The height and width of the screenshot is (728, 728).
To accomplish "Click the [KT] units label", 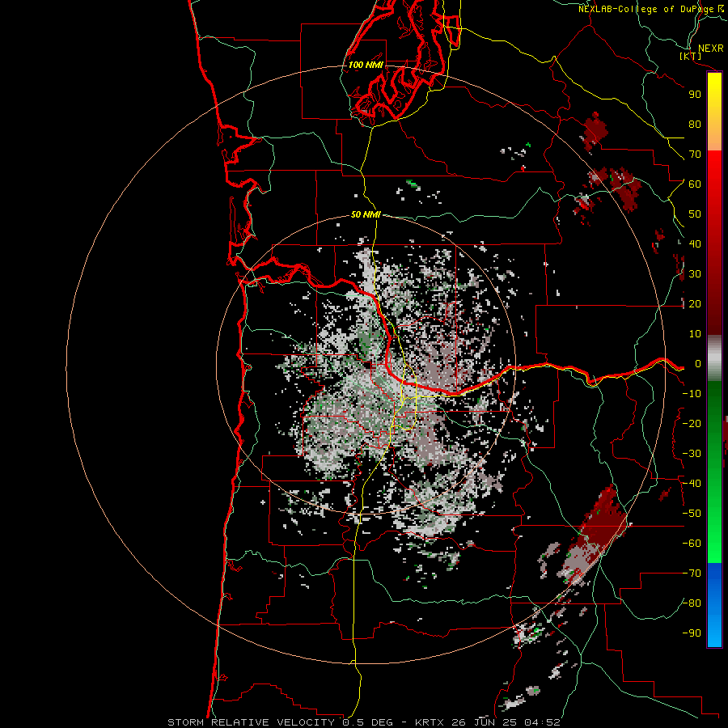I will coord(691,56).
